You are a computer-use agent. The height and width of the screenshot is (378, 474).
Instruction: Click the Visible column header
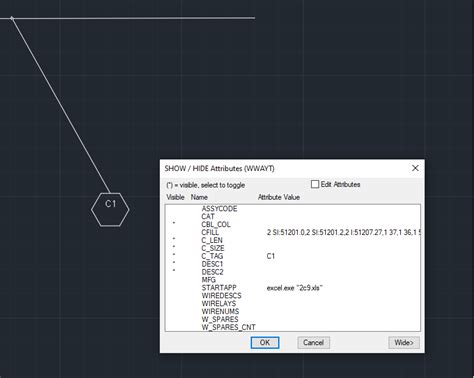pos(175,197)
